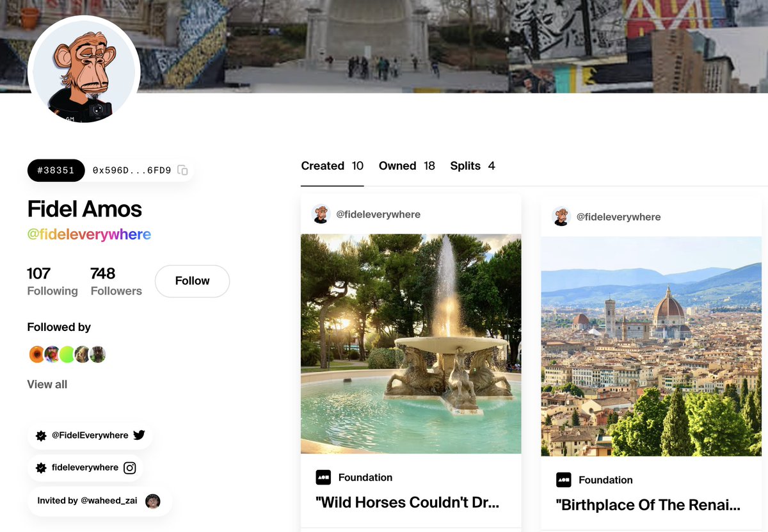Viewport: 768px width, 532px height.
Task: Open @waheed_zai's inviter avatar
Action: [x=152, y=501]
